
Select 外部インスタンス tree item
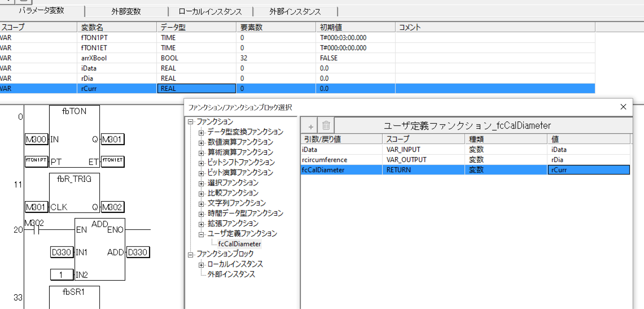click(231, 274)
